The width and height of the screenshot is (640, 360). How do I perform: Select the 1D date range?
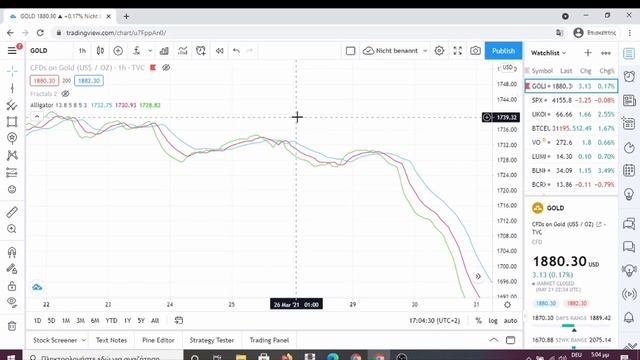point(37,320)
